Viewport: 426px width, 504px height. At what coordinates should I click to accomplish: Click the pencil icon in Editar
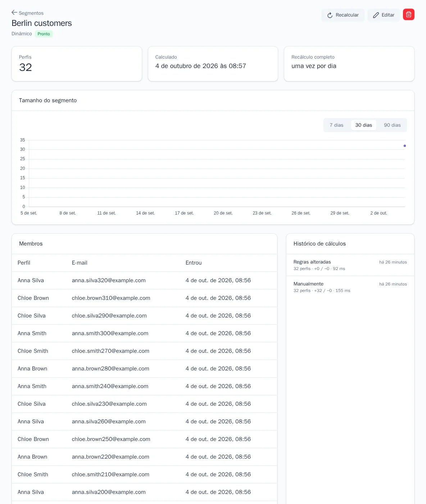click(376, 15)
